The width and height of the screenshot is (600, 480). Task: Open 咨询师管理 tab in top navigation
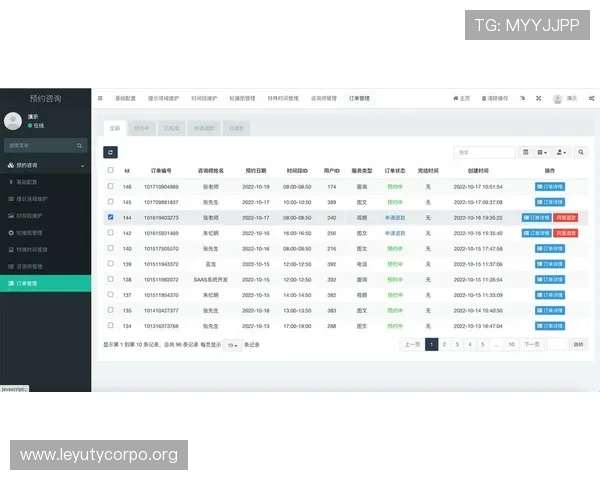pyautogui.click(x=324, y=98)
